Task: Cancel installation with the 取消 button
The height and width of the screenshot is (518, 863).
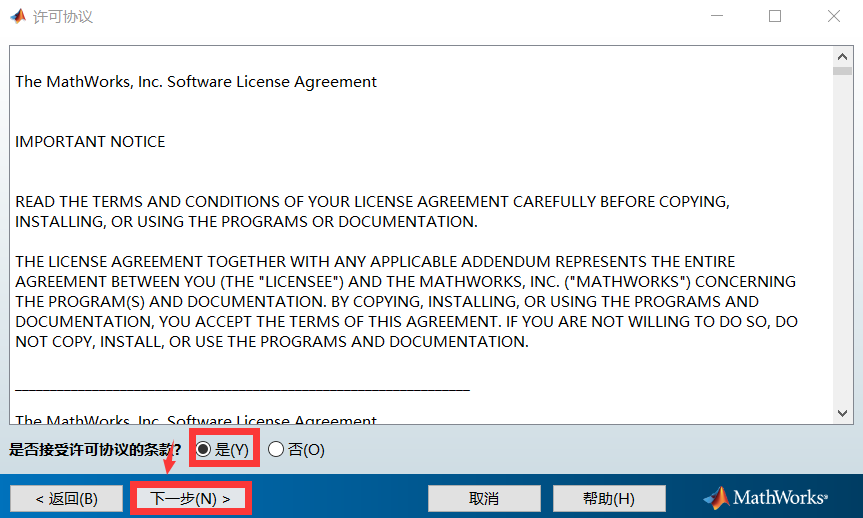Action: point(484,499)
